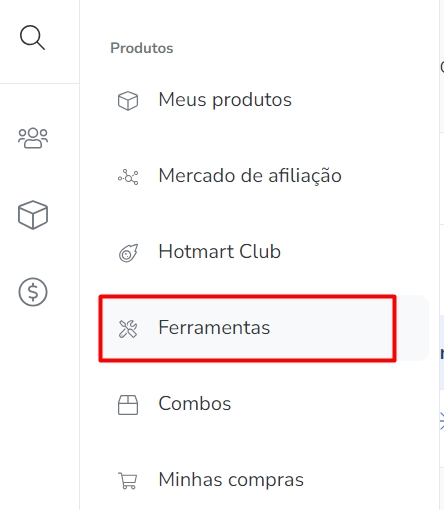The height and width of the screenshot is (510, 444).
Task: Click the network icon beside Mercado de afiliação
Action: click(128, 177)
